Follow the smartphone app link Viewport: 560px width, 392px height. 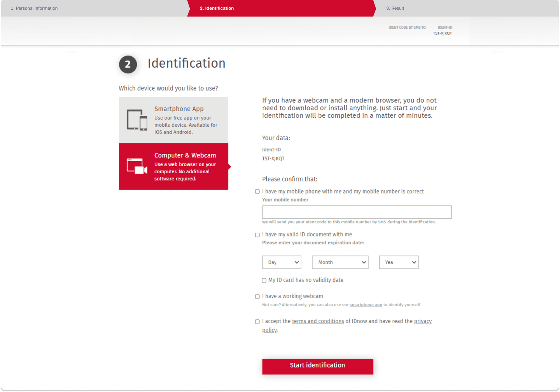pos(366,305)
